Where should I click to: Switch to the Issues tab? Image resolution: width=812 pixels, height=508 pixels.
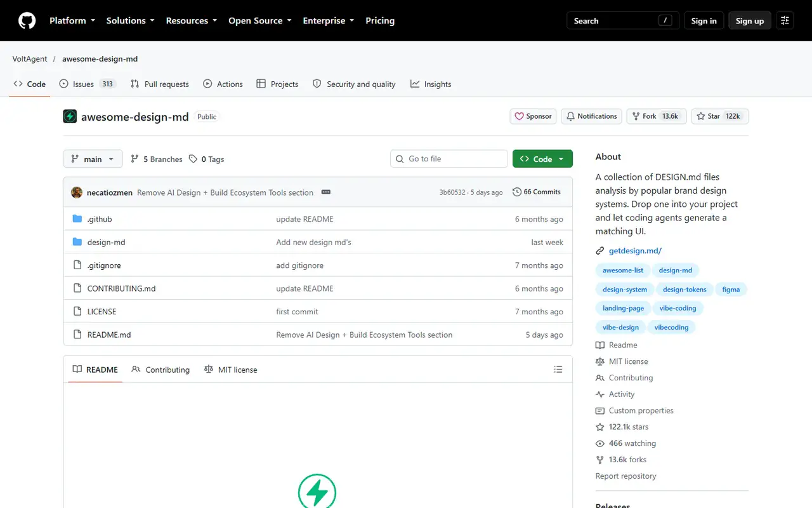click(x=88, y=84)
